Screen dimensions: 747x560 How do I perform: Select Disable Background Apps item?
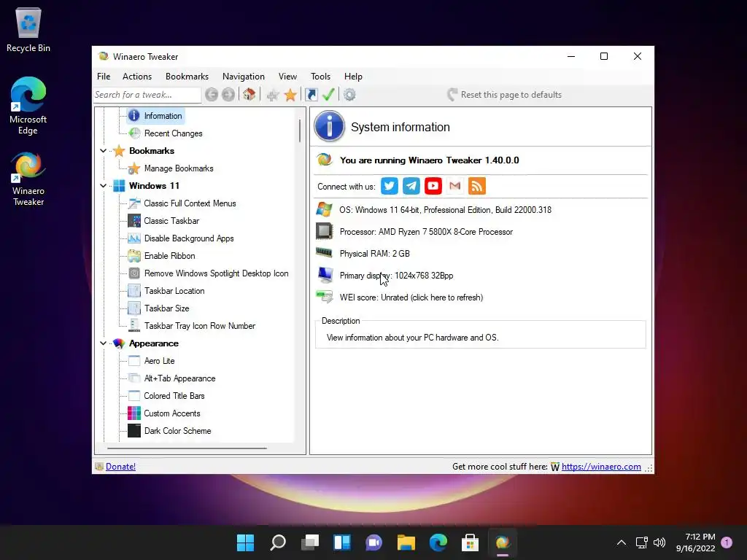point(189,238)
